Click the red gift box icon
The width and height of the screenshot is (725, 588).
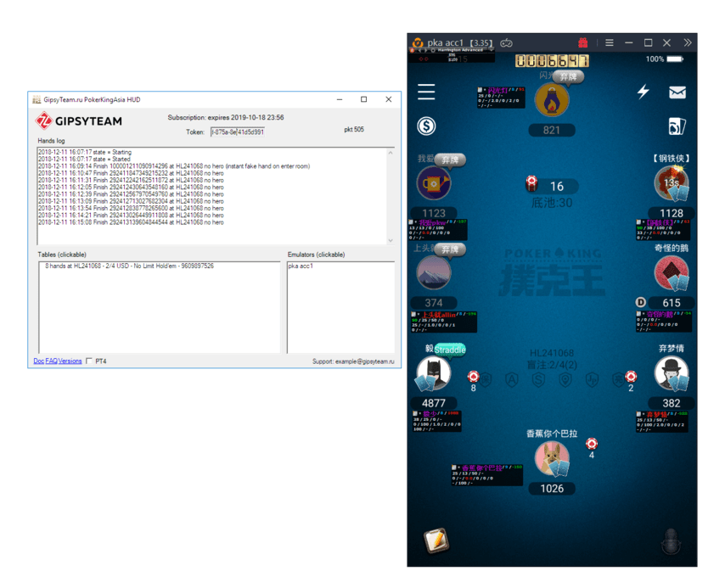tap(582, 43)
